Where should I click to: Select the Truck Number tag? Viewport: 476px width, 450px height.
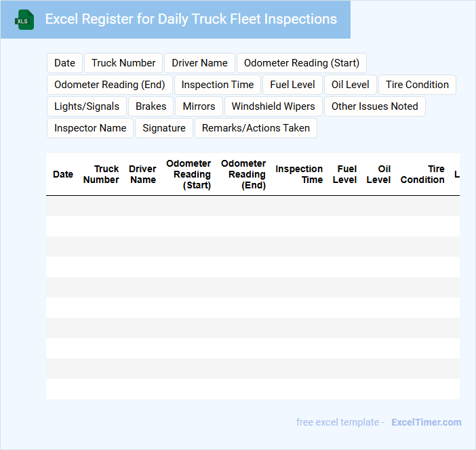pos(123,63)
